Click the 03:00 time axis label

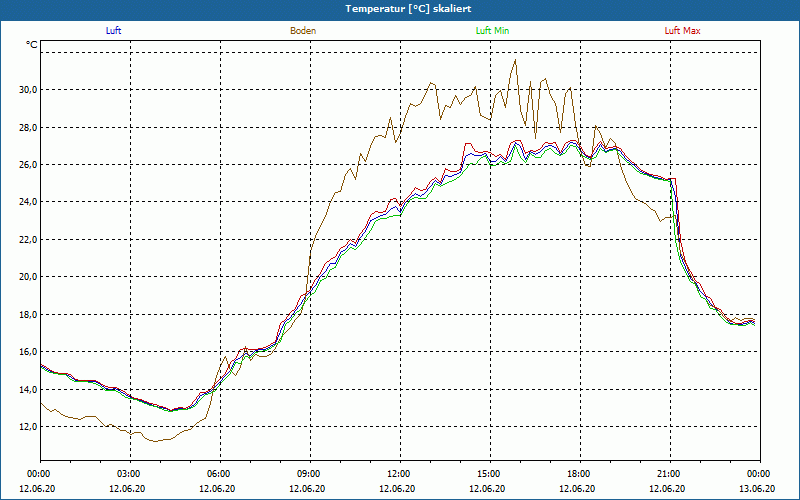[131, 474]
